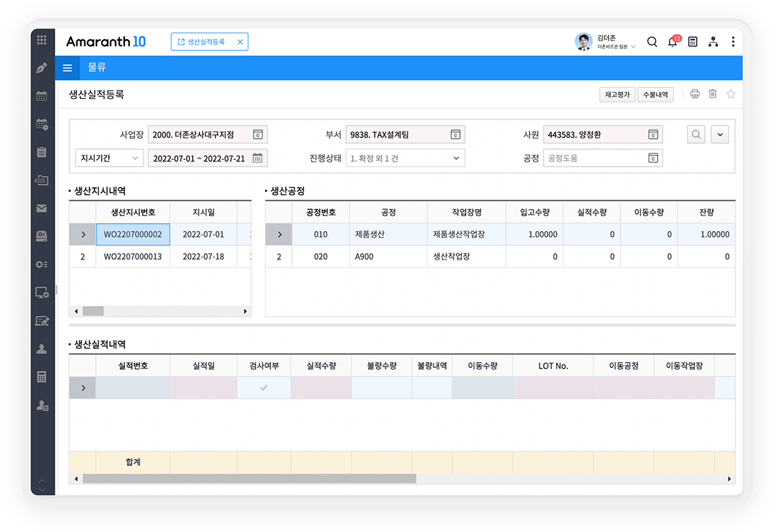Open the mail envelope sidebar icon
This screenshot has width=776, height=532.
click(x=42, y=209)
